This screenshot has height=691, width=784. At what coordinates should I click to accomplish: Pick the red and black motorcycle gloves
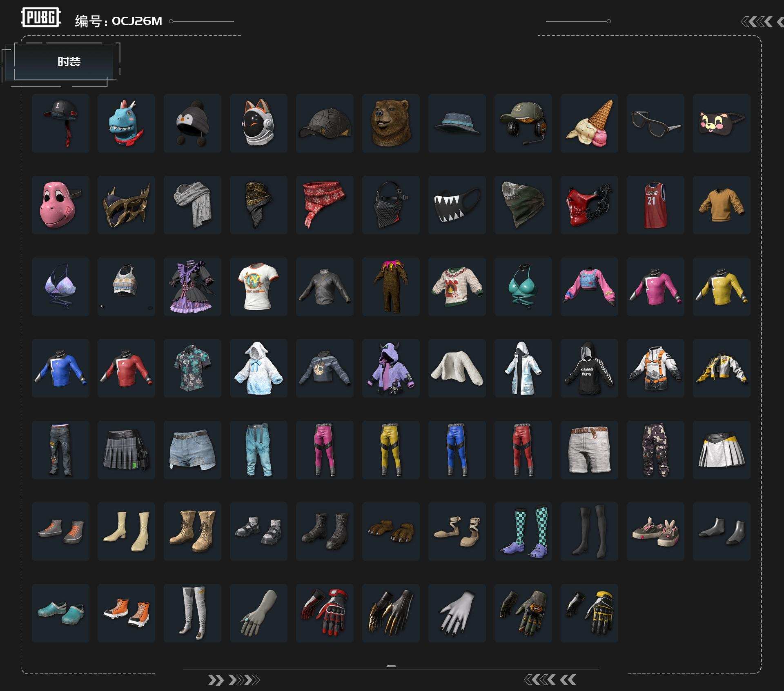pos(325,613)
